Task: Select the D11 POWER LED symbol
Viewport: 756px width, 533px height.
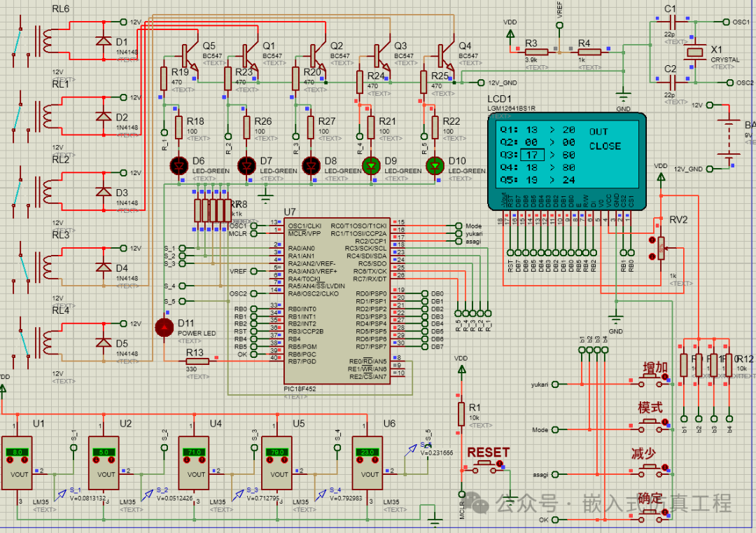Action: coord(164,328)
